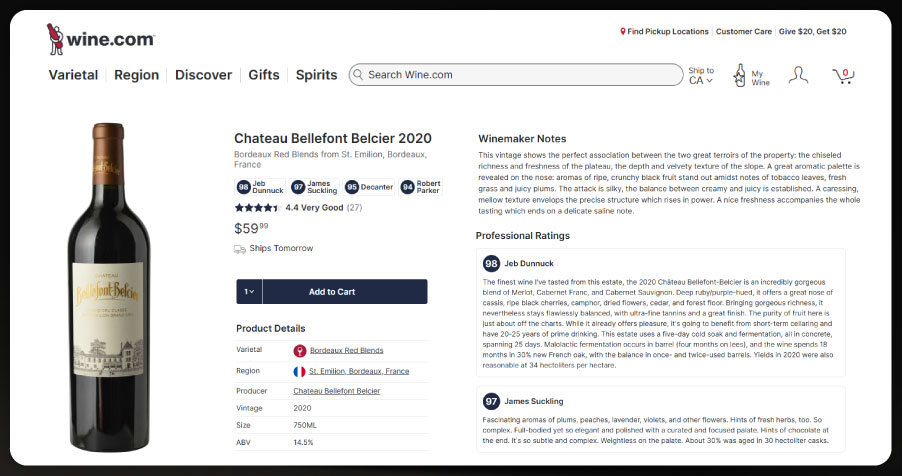Click the Decanter 95 rating badge
This screenshot has width=902, height=476.
[x=367, y=187]
